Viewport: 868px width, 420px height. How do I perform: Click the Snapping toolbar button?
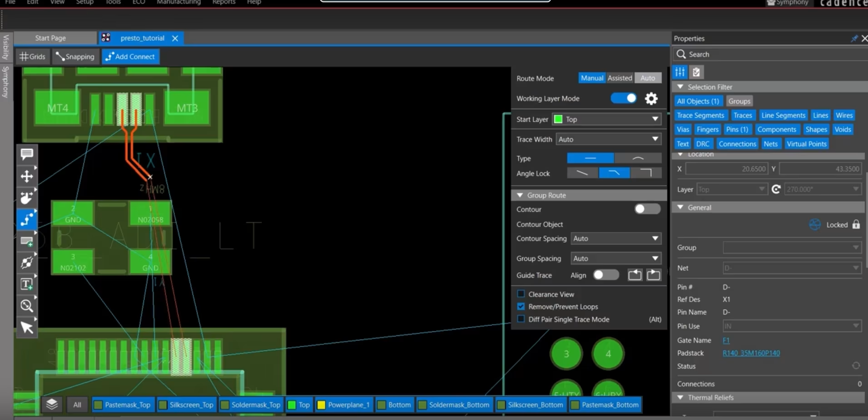click(x=75, y=57)
